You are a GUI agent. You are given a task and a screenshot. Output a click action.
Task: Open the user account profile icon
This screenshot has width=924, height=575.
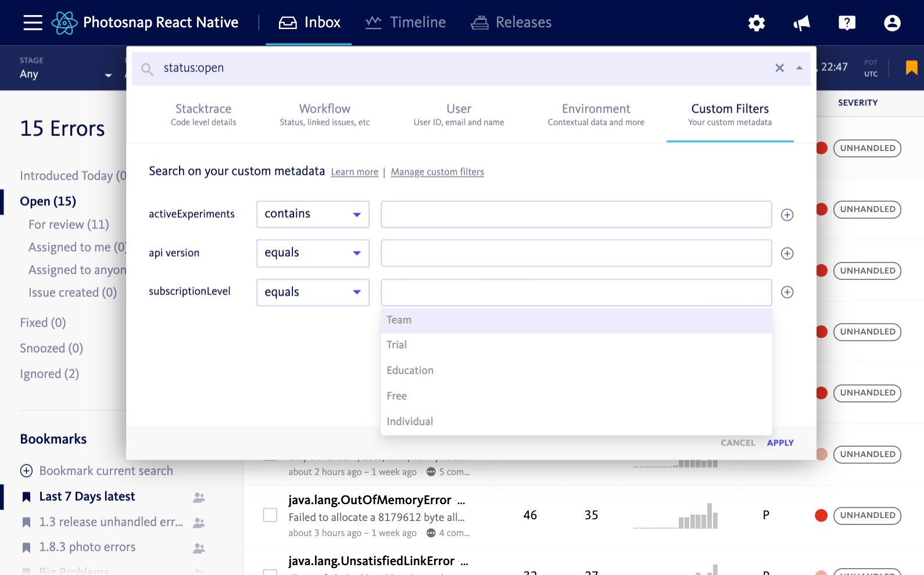[x=892, y=23]
